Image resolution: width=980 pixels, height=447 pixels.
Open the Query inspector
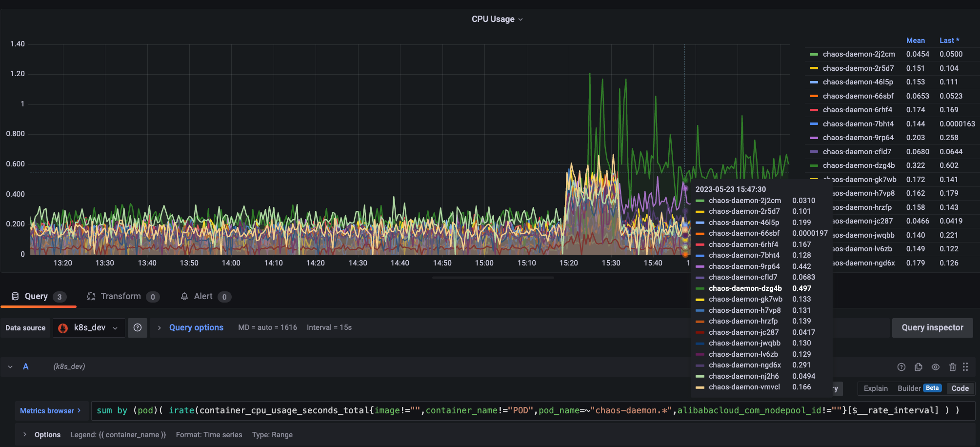point(932,327)
